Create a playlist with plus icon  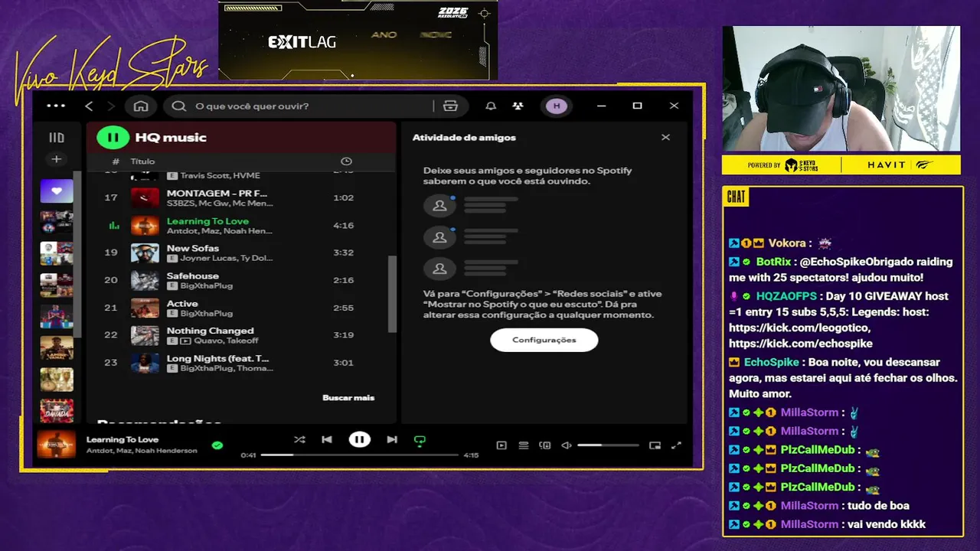pos(56,159)
